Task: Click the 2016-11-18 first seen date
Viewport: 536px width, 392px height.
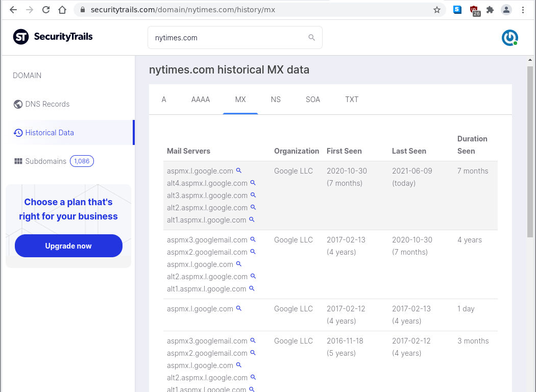Action: click(x=345, y=341)
